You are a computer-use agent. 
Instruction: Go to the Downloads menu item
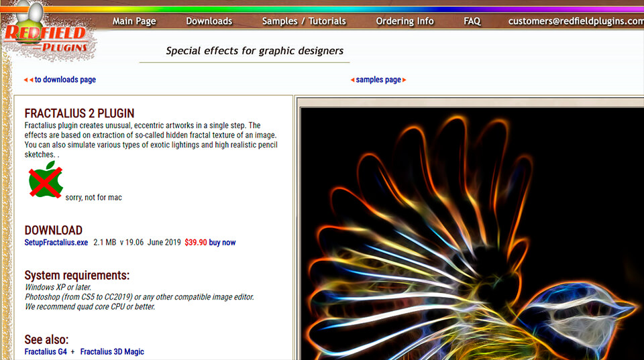point(209,21)
